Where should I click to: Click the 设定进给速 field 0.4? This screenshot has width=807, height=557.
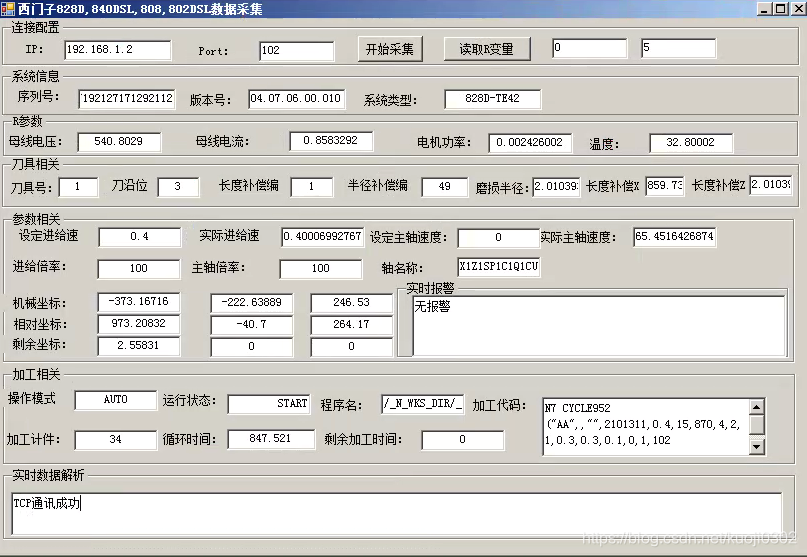139,237
